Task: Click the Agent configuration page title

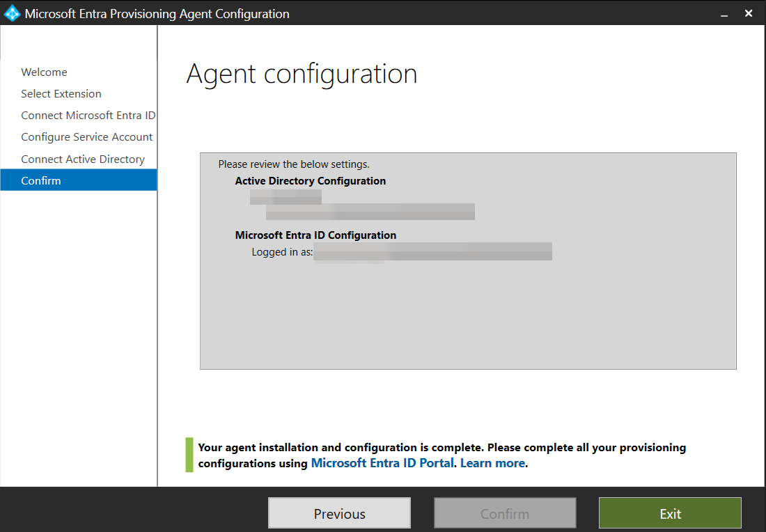Action: tap(302, 73)
